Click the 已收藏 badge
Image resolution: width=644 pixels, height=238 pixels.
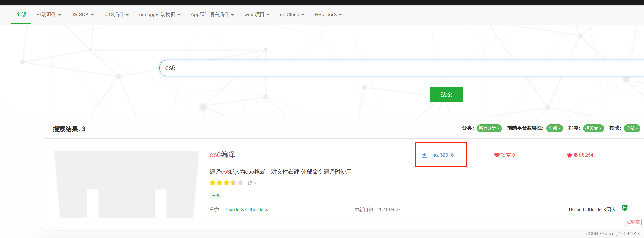coord(633,222)
